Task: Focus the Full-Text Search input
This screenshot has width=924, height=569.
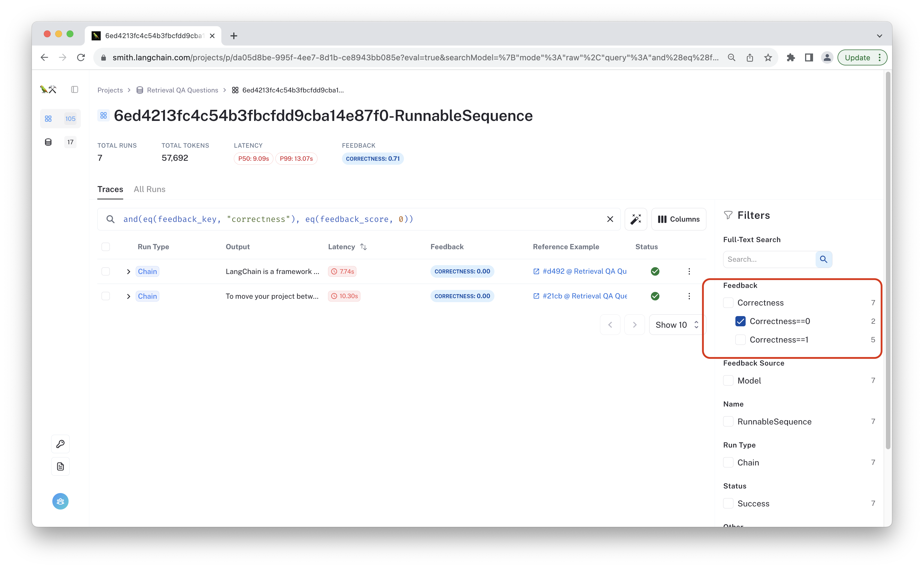Action: 769,259
